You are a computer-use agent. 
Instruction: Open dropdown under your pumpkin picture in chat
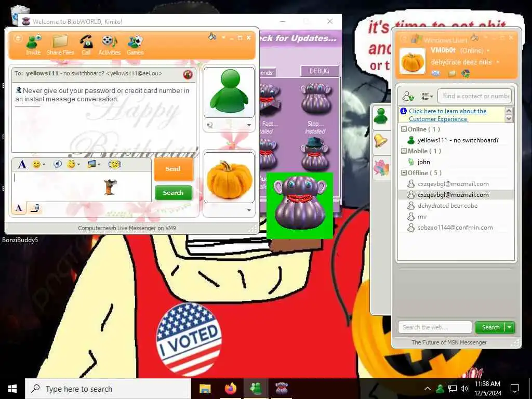click(x=249, y=210)
